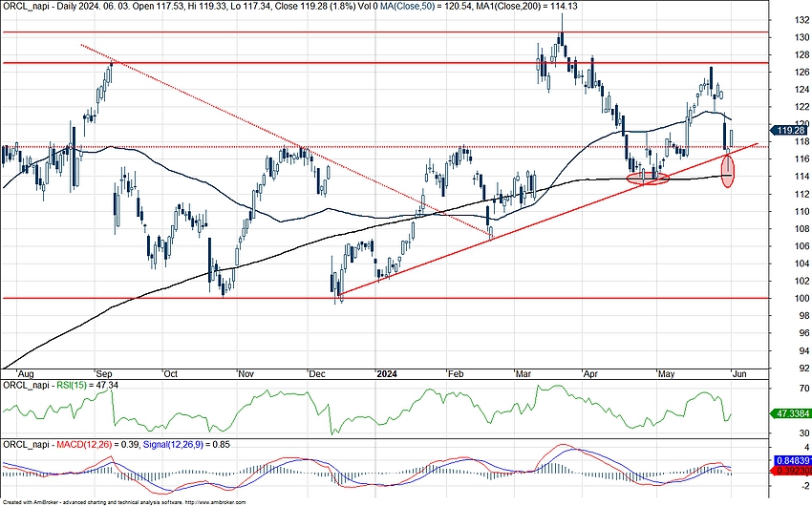Click the 124 price axis label
The height and width of the screenshot is (506, 812).
(802, 90)
